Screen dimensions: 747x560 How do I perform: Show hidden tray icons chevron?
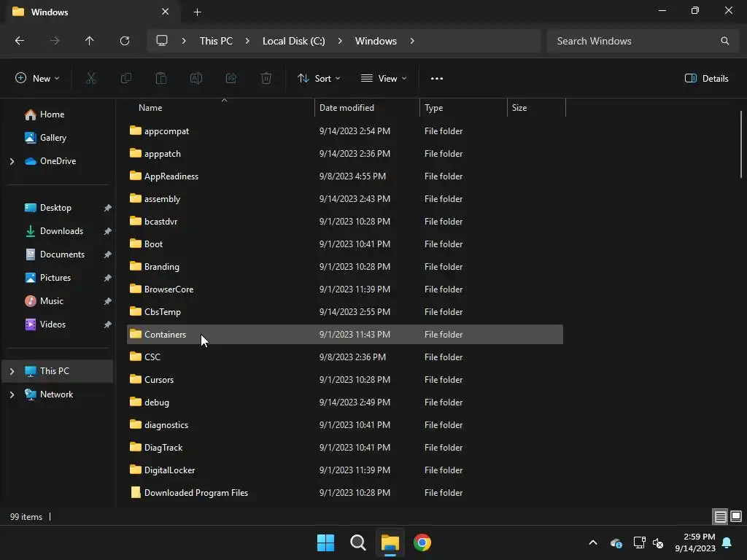pos(593,542)
